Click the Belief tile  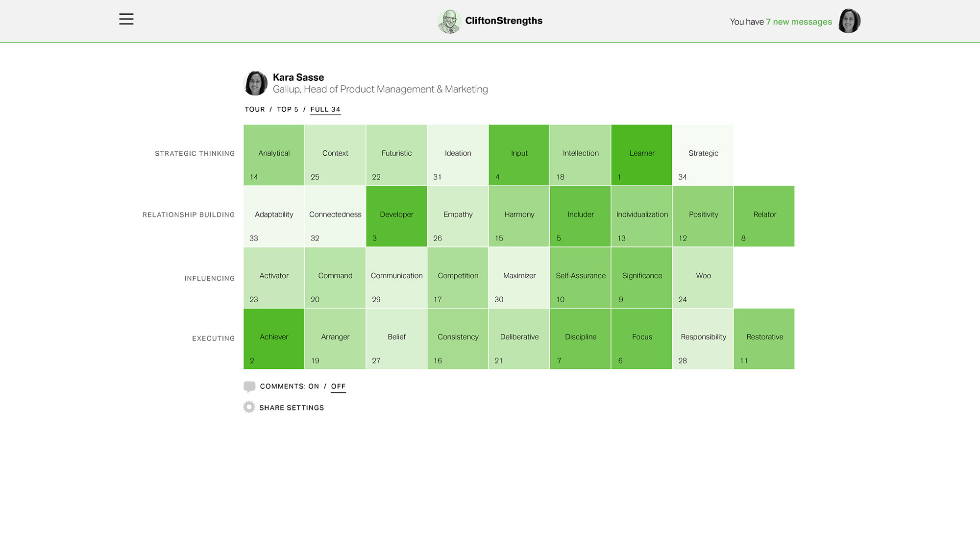pos(396,339)
